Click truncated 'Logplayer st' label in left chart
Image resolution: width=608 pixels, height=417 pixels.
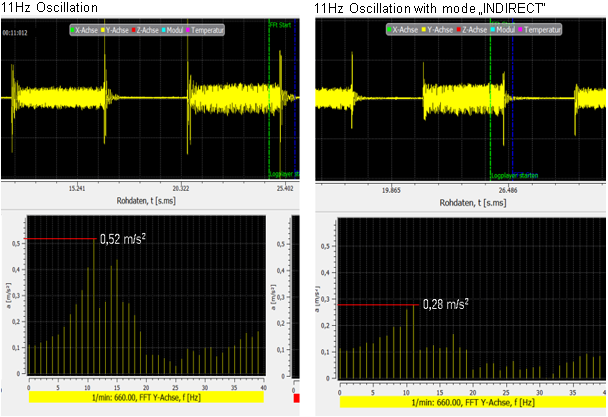pyautogui.click(x=284, y=174)
